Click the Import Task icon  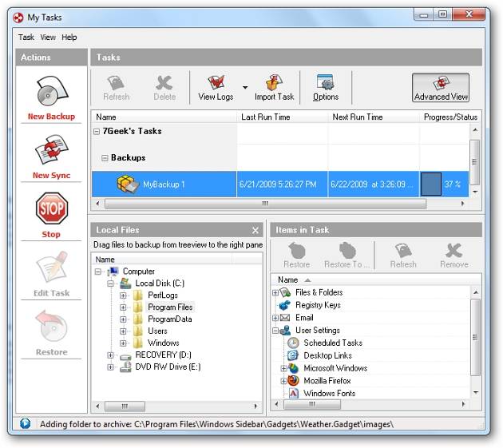point(275,83)
